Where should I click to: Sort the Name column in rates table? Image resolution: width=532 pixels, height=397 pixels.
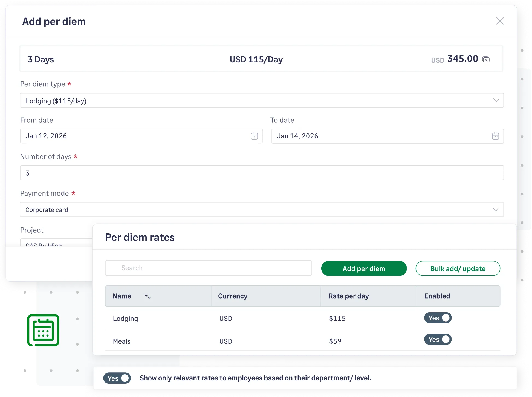click(148, 296)
